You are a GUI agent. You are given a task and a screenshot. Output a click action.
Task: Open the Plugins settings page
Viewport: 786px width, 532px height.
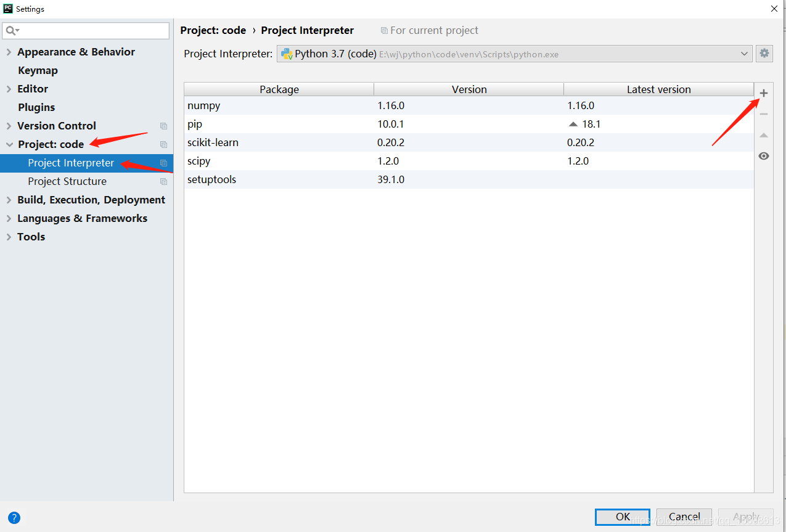pyautogui.click(x=36, y=107)
